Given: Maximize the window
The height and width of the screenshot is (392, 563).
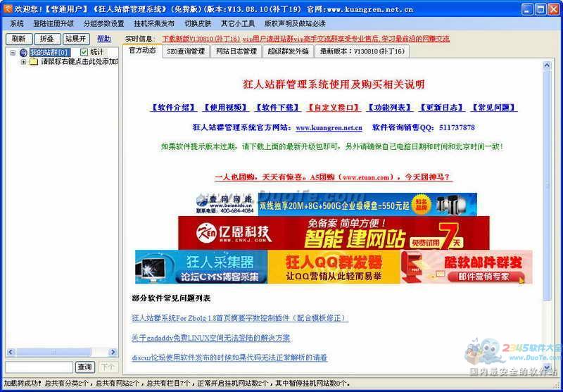Looking at the screenshot, I should (x=540, y=9).
